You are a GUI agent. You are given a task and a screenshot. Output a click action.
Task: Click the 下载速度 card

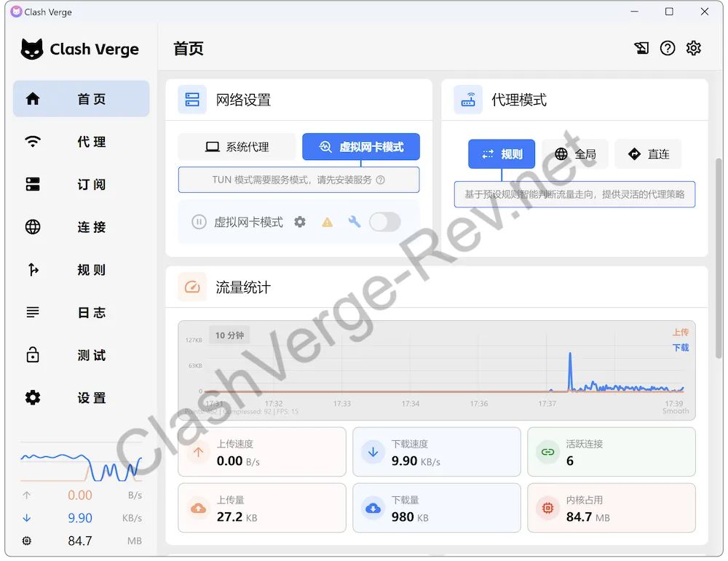(436, 452)
